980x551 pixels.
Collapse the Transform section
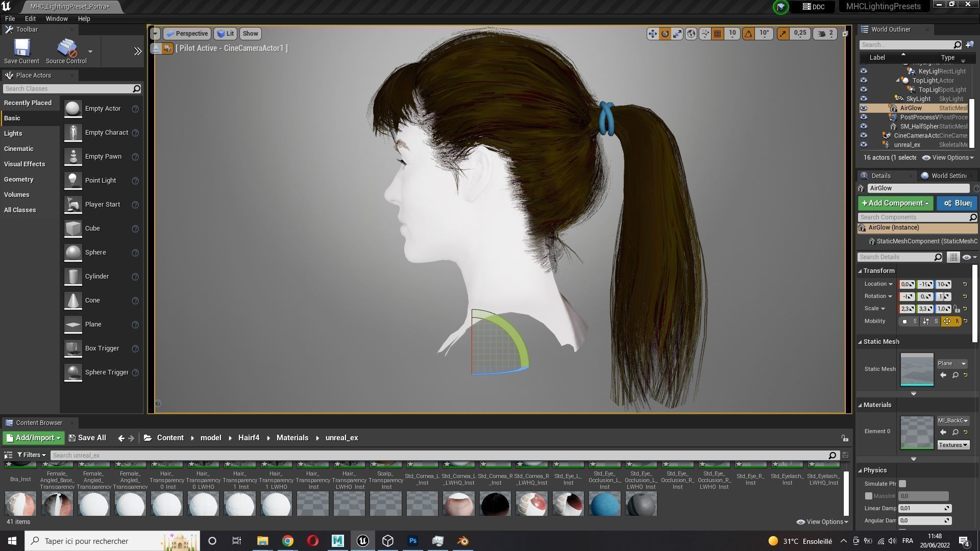point(860,271)
